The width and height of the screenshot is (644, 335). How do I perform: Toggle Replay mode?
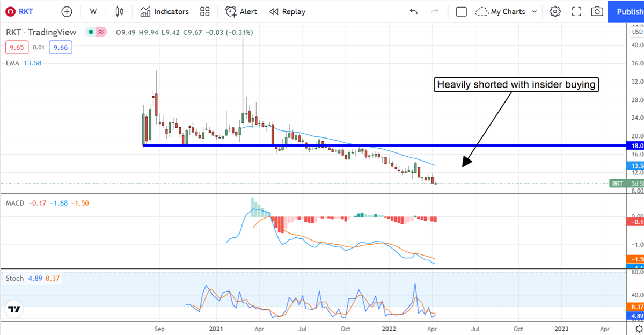point(287,11)
